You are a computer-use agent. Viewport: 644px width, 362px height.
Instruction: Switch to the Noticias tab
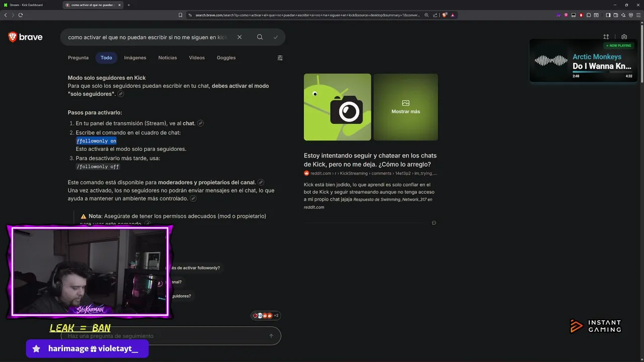(168, 58)
